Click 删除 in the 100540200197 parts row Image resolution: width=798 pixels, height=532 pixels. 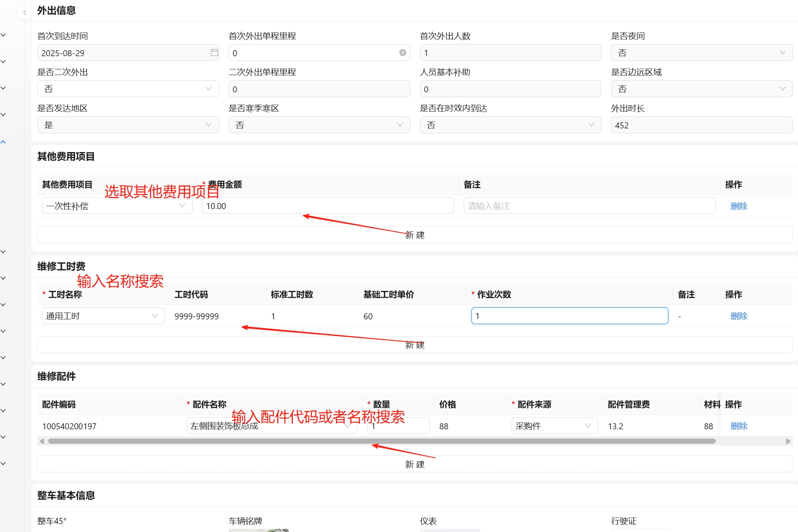pyautogui.click(x=739, y=426)
